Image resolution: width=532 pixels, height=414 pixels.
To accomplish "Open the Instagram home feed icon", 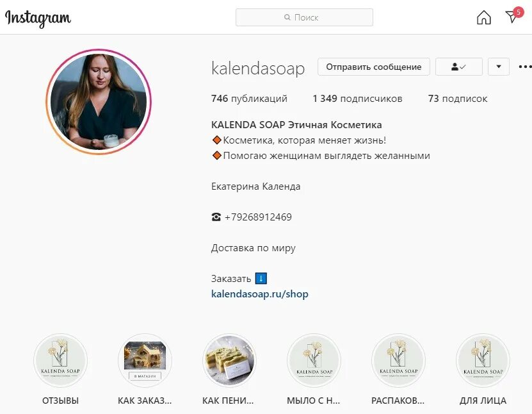I will pos(483,17).
